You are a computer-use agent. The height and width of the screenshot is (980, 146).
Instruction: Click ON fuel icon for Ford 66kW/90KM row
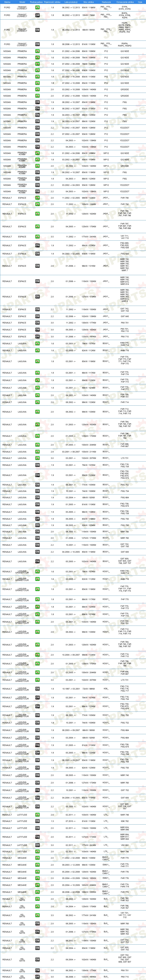coord(37,30)
